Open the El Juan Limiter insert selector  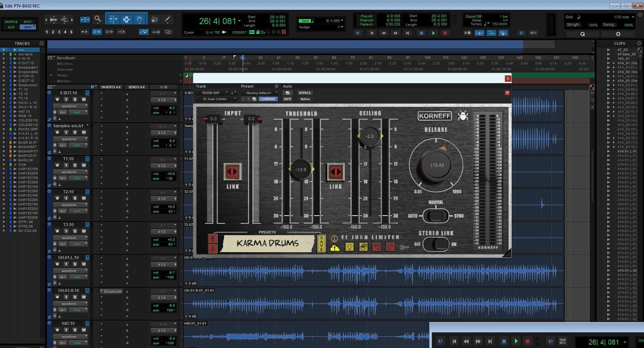[216, 99]
